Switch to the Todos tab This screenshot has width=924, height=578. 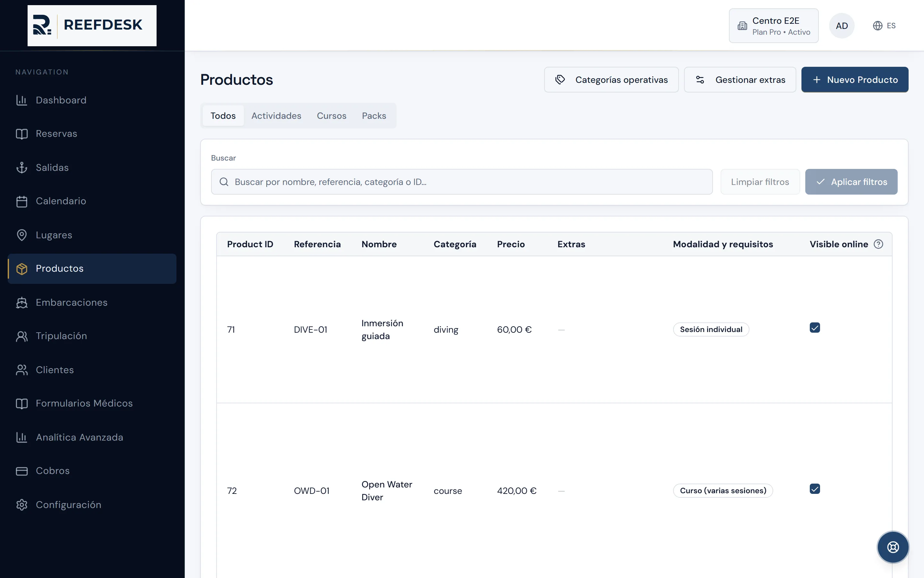(223, 116)
